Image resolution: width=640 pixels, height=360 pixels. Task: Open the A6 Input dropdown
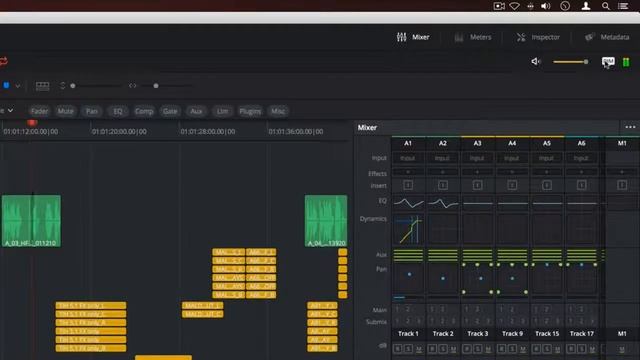[x=581, y=158]
